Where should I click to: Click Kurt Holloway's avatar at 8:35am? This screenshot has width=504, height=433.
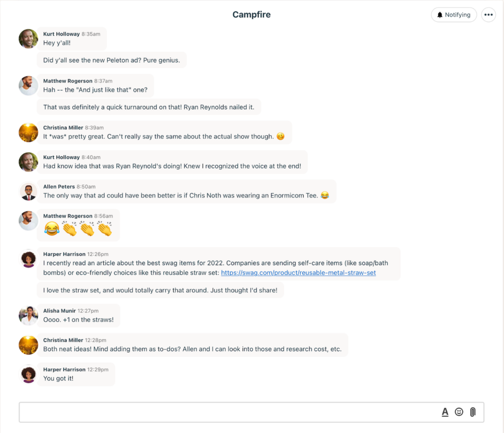coord(28,39)
